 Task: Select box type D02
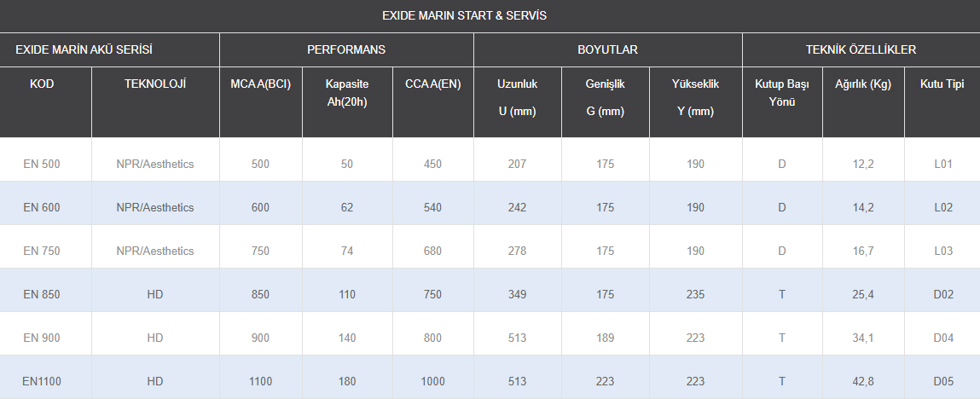coord(943,294)
